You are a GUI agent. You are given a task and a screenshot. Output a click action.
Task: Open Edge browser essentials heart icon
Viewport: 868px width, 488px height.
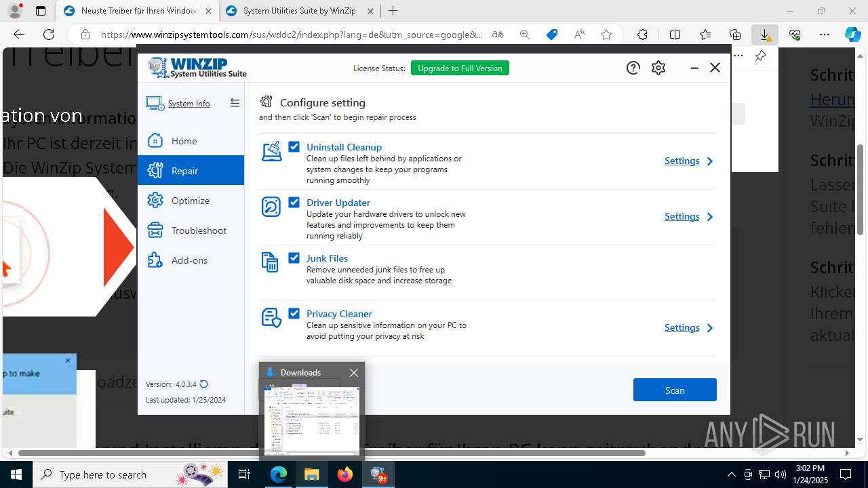pyautogui.click(x=795, y=35)
